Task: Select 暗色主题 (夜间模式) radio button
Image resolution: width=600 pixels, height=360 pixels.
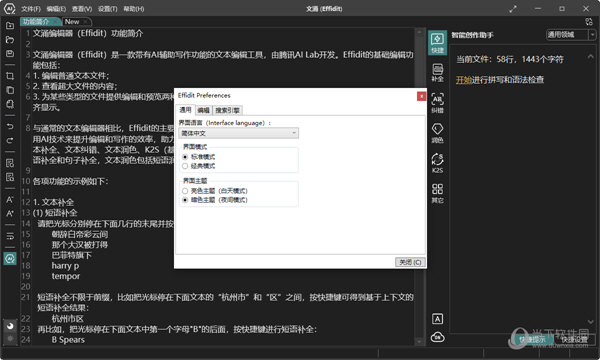Action: (185, 200)
